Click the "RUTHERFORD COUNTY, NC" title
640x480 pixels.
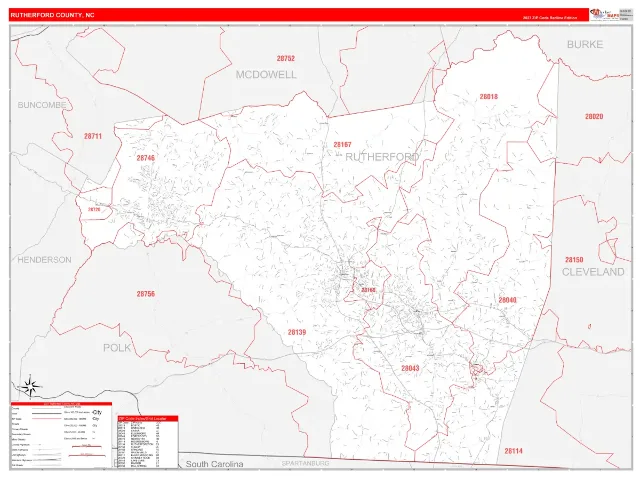tap(52, 15)
